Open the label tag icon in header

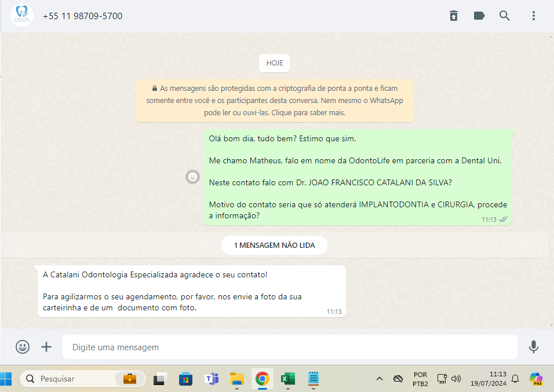click(479, 16)
